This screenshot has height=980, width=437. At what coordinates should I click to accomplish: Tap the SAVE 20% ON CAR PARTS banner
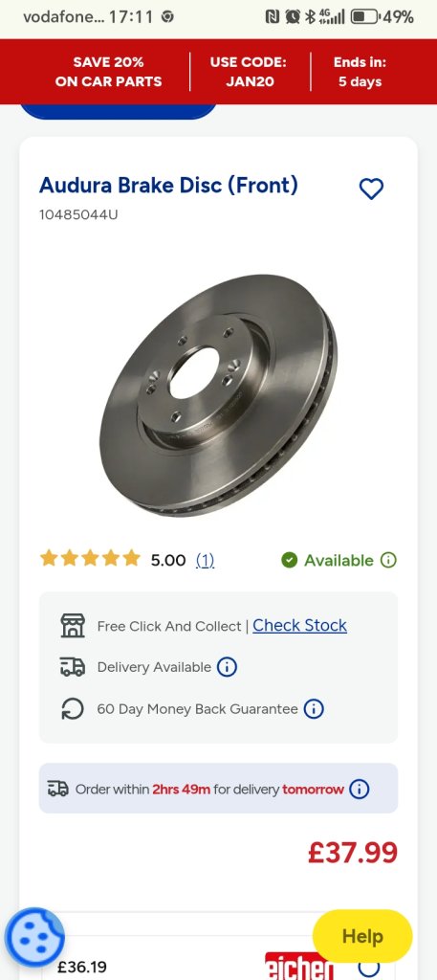tap(108, 72)
